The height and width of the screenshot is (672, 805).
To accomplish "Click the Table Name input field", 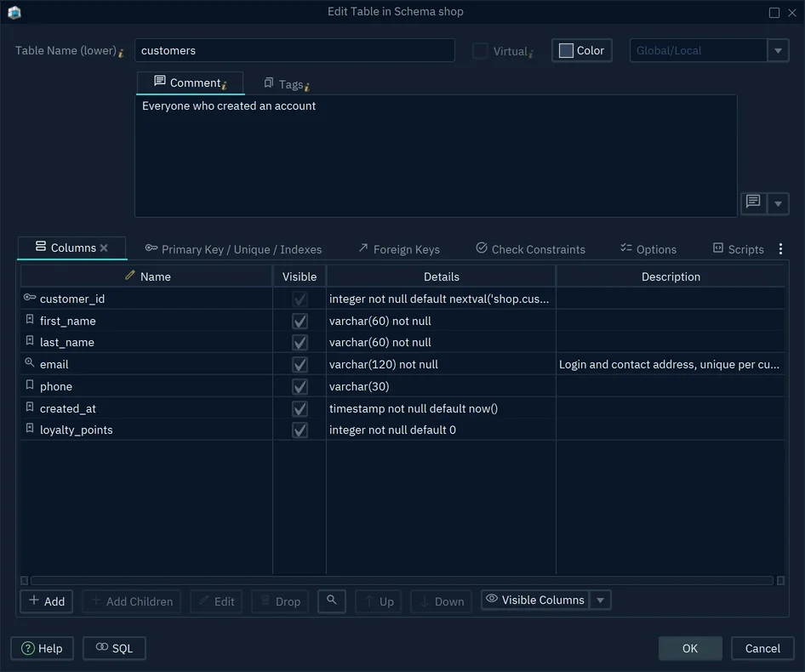I will (294, 51).
